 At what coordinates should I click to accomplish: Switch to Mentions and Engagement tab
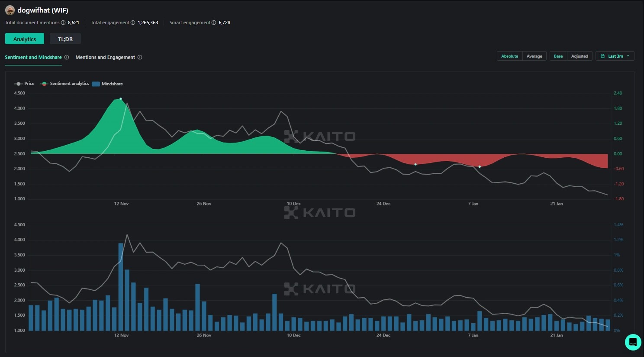105,57
